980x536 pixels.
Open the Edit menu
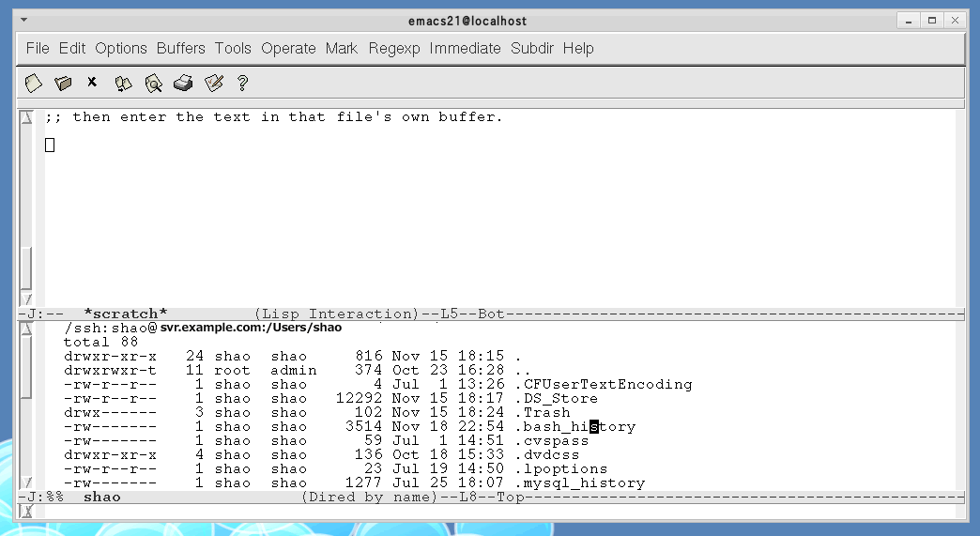(72, 48)
